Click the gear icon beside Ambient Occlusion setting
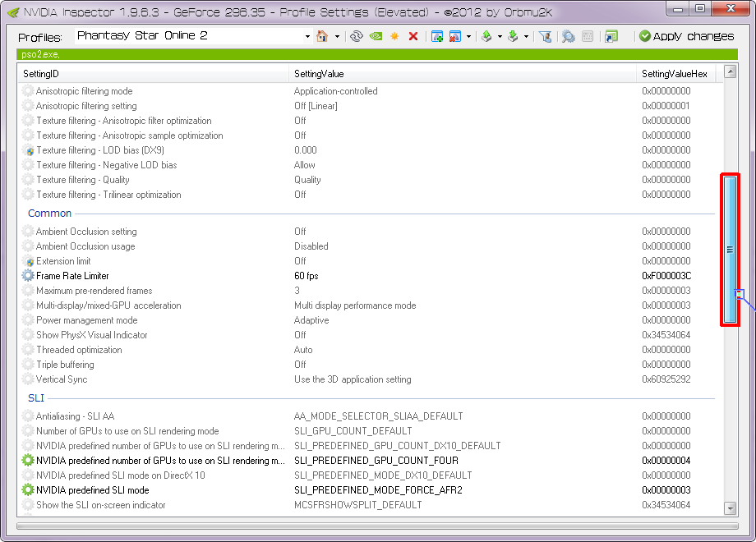 28,232
